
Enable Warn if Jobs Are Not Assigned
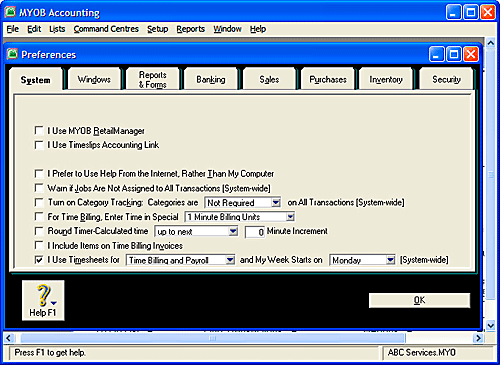click(39, 188)
